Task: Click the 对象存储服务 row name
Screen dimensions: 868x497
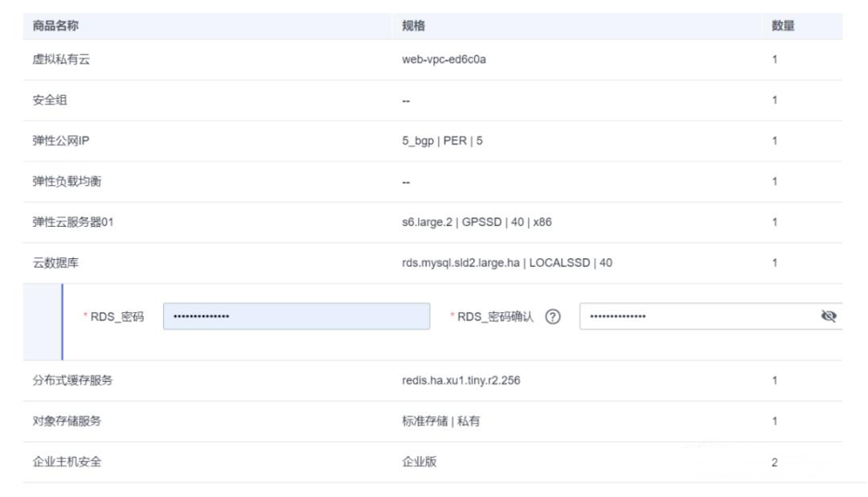Action: 67,421
